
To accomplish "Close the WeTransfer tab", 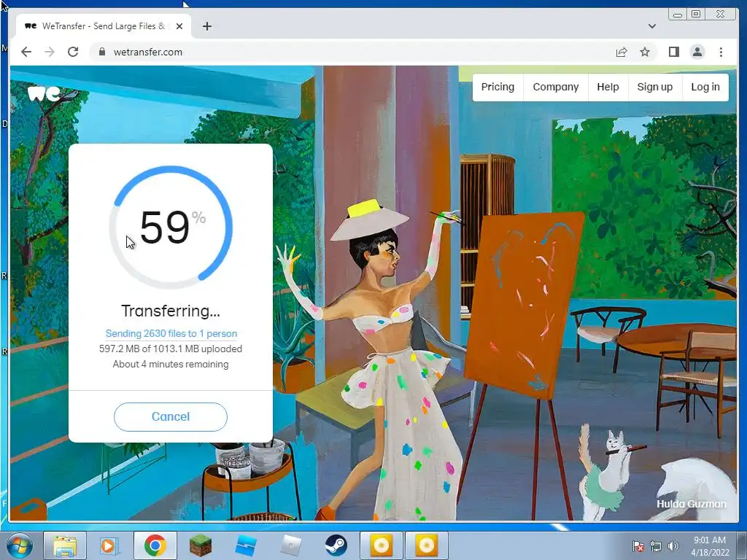I will (x=179, y=26).
